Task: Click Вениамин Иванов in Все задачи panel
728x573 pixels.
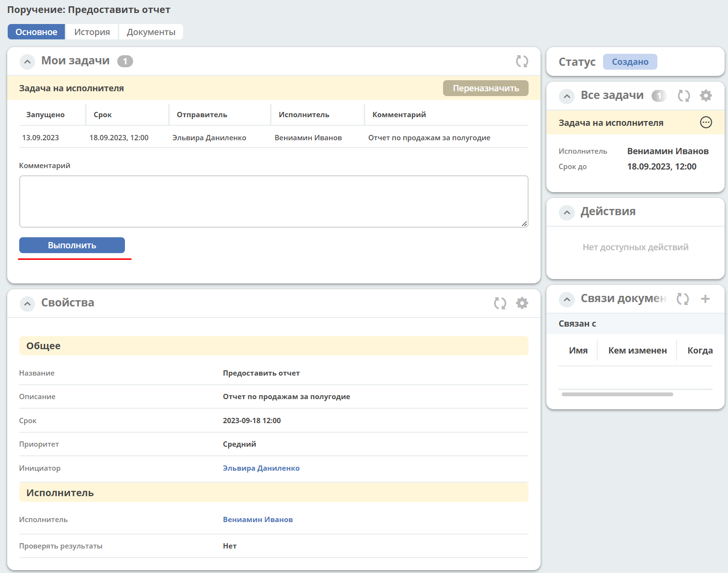Action: (668, 151)
